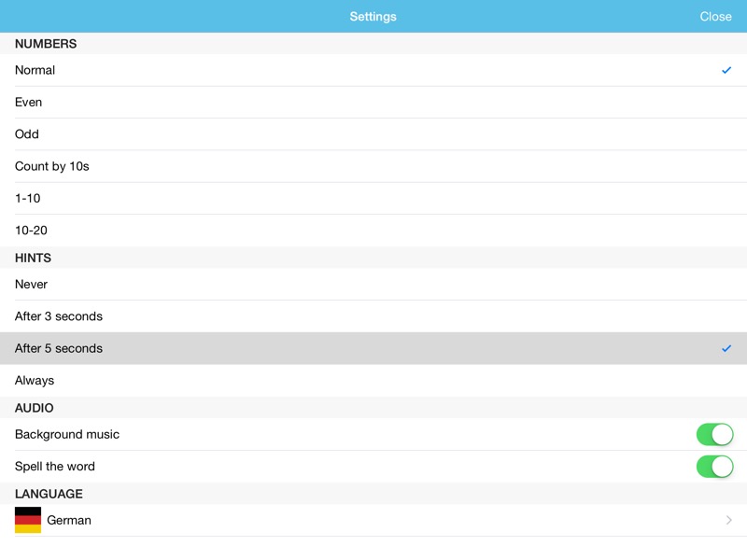The width and height of the screenshot is (747, 560).
Task: Tap the Spell the word label
Action: coord(55,467)
